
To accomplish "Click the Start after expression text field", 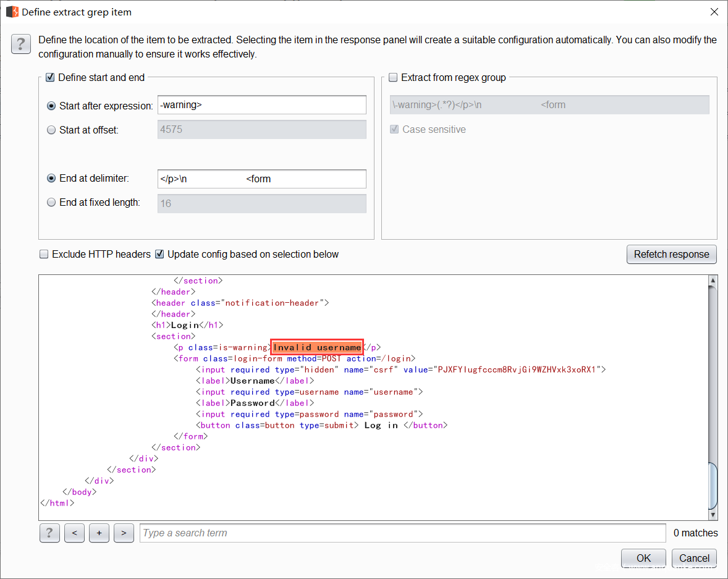I will pos(261,105).
